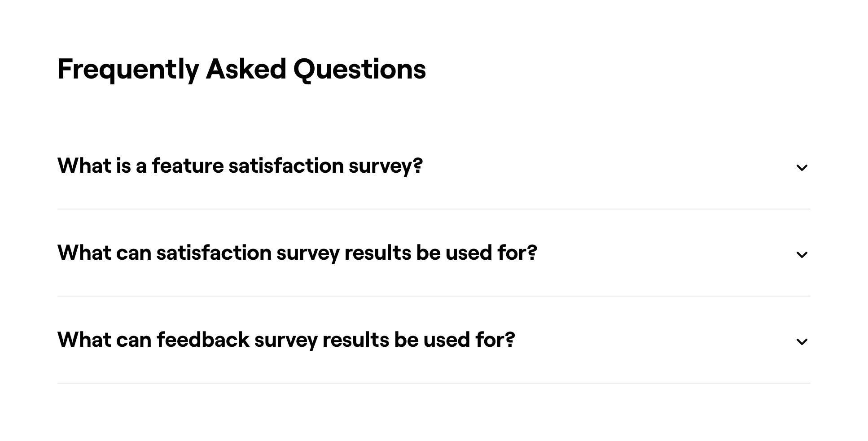Screen dimensions: 868x441
Task: Click the word "Questions" in the page heading
Action: [x=359, y=69]
